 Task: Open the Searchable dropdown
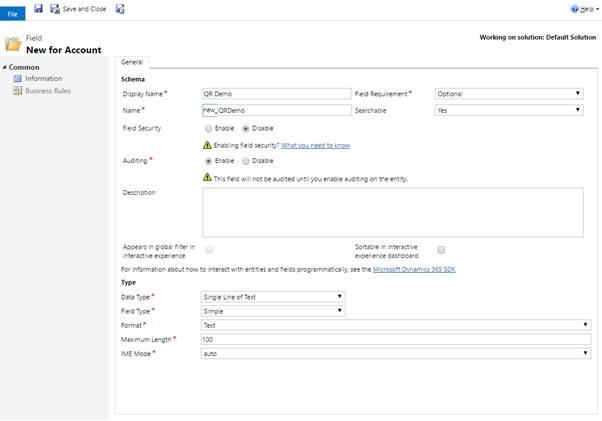coord(508,111)
